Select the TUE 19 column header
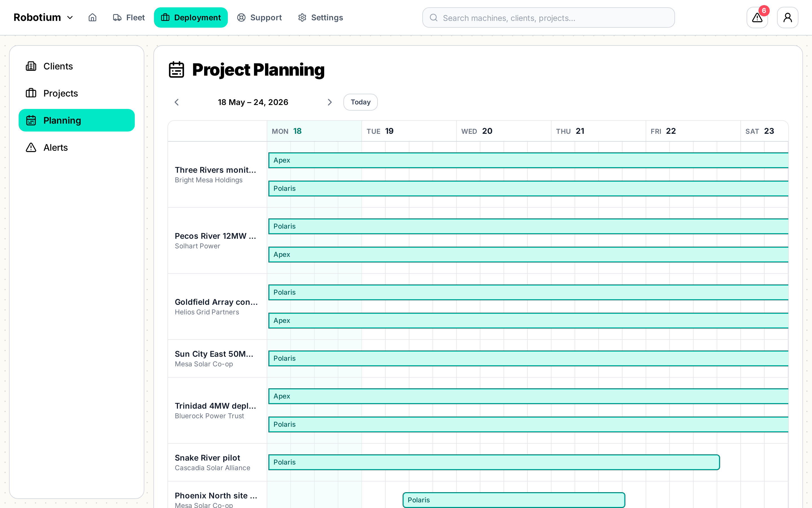Image resolution: width=812 pixels, height=508 pixels. click(409, 131)
